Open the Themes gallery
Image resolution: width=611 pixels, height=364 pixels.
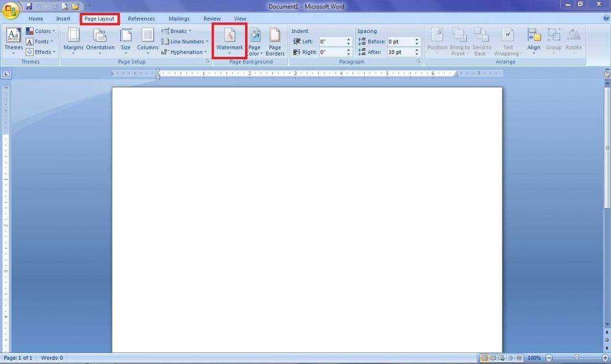click(x=13, y=40)
